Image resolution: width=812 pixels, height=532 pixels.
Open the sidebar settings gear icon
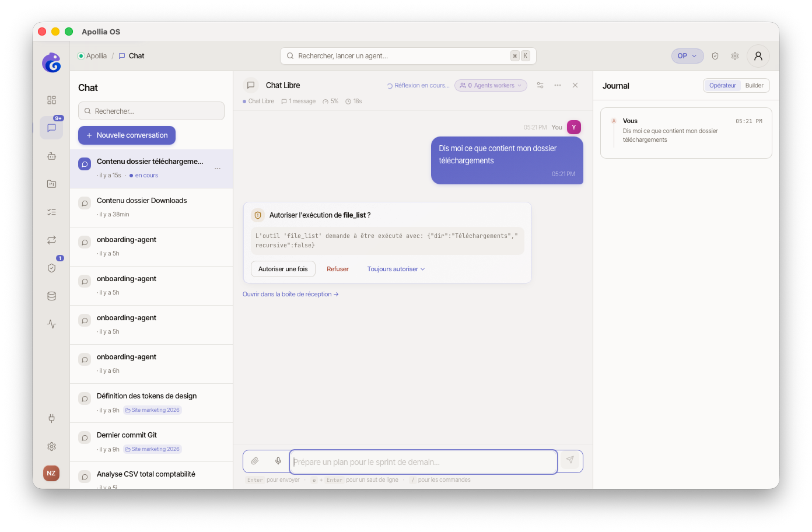click(51, 446)
